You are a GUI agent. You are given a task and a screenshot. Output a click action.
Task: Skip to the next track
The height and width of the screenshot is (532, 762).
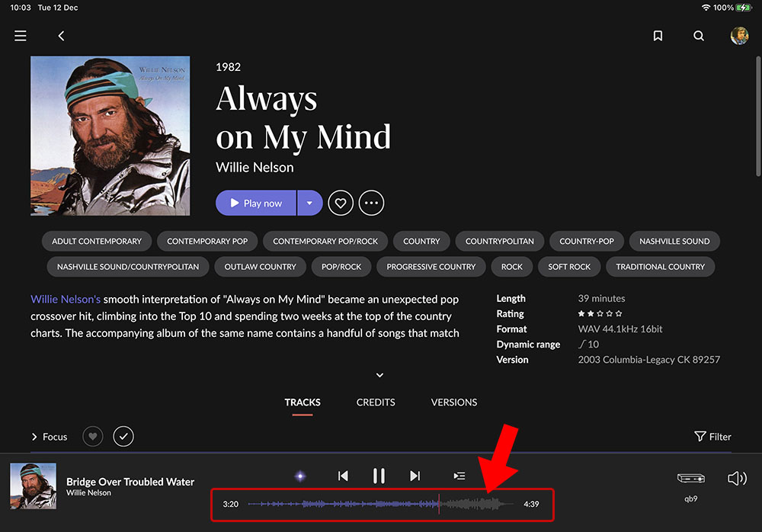coord(415,476)
